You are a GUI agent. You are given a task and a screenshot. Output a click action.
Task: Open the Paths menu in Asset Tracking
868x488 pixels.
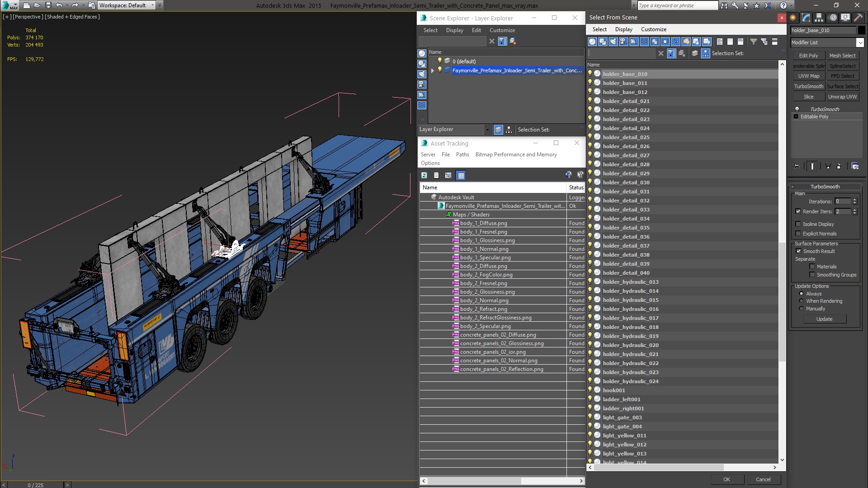point(462,155)
